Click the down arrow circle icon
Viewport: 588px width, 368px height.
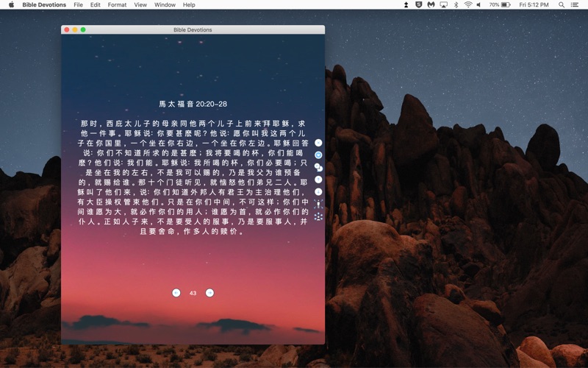click(x=318, y=191)
